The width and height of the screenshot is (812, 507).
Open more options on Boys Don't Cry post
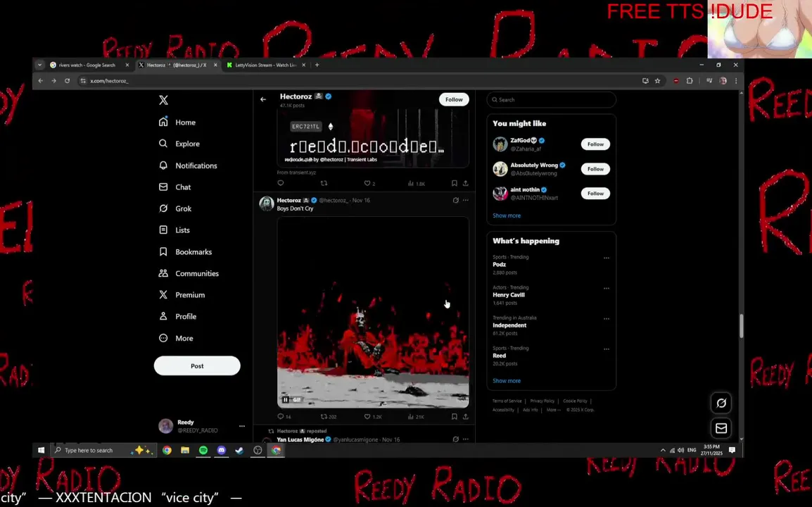466,200
